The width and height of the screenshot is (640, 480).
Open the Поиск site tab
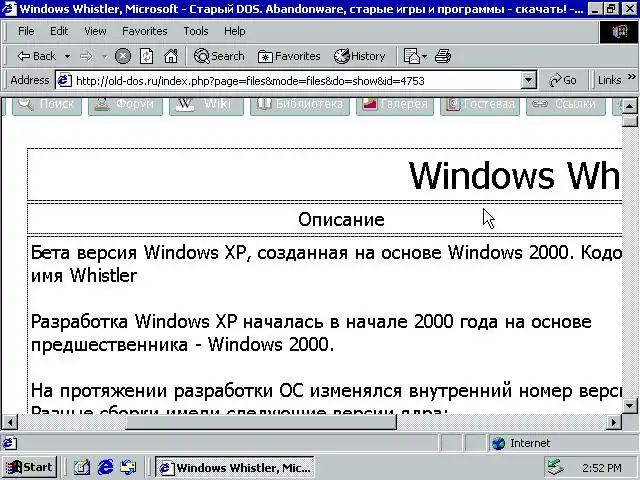[x=47, y=104]
